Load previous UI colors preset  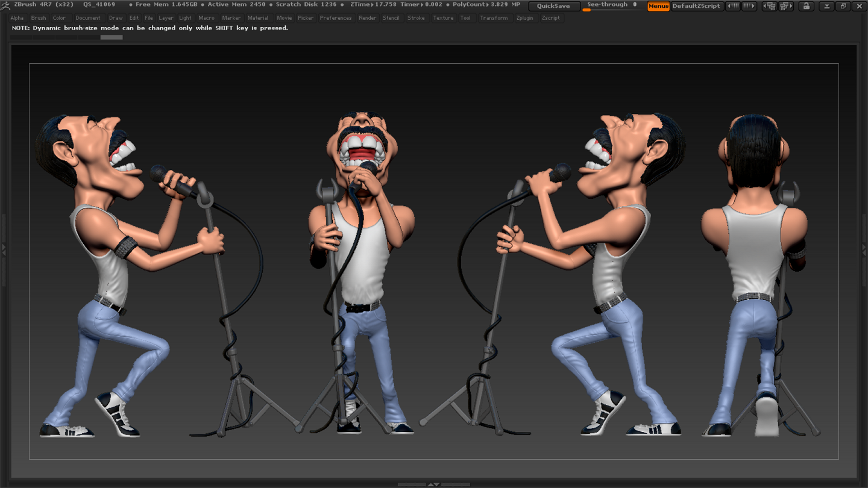[x=733, y=6]
